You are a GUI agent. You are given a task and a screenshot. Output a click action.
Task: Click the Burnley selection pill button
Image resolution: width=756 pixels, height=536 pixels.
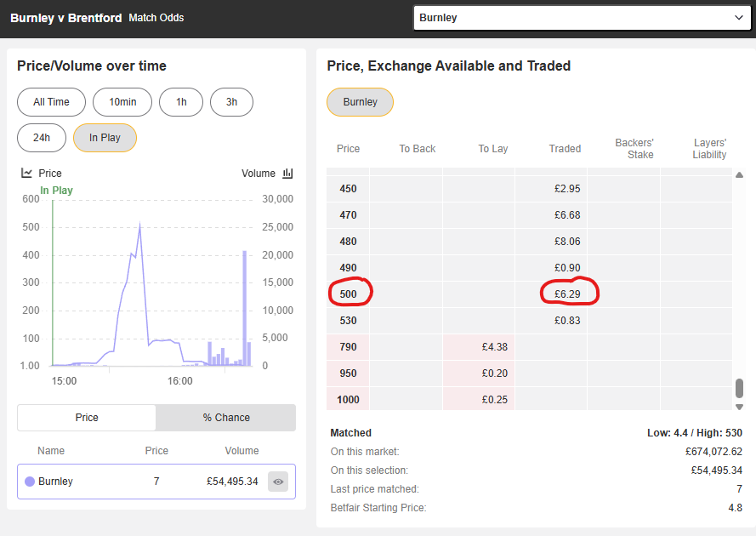pyautogui.click(x=361, y=102)
